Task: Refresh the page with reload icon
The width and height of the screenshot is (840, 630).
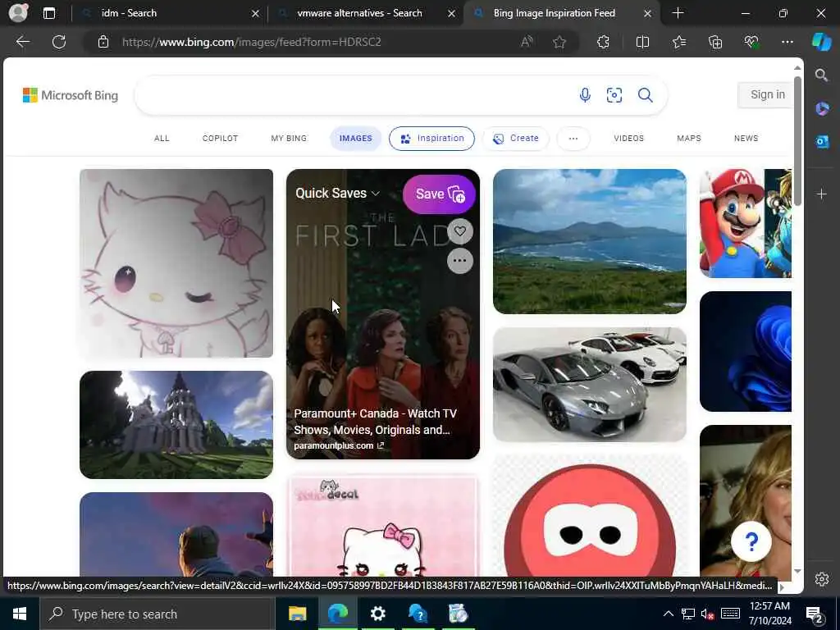Action: (59, 42)
